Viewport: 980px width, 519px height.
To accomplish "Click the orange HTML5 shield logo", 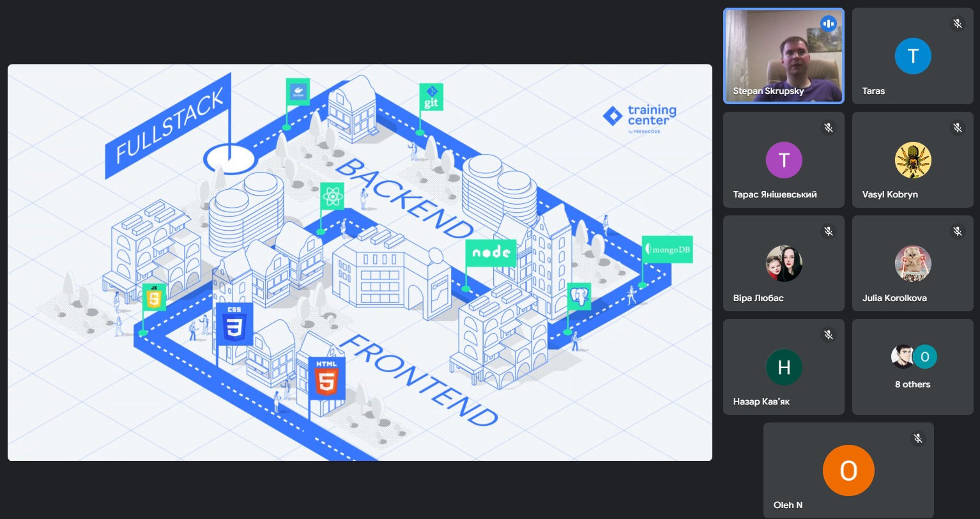I will point(326,378).
